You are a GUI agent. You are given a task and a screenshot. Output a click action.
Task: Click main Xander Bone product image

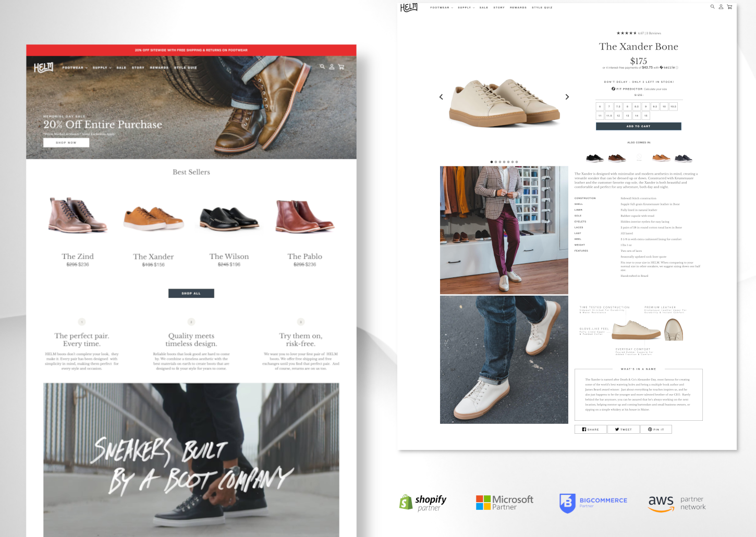coord(504,102)
